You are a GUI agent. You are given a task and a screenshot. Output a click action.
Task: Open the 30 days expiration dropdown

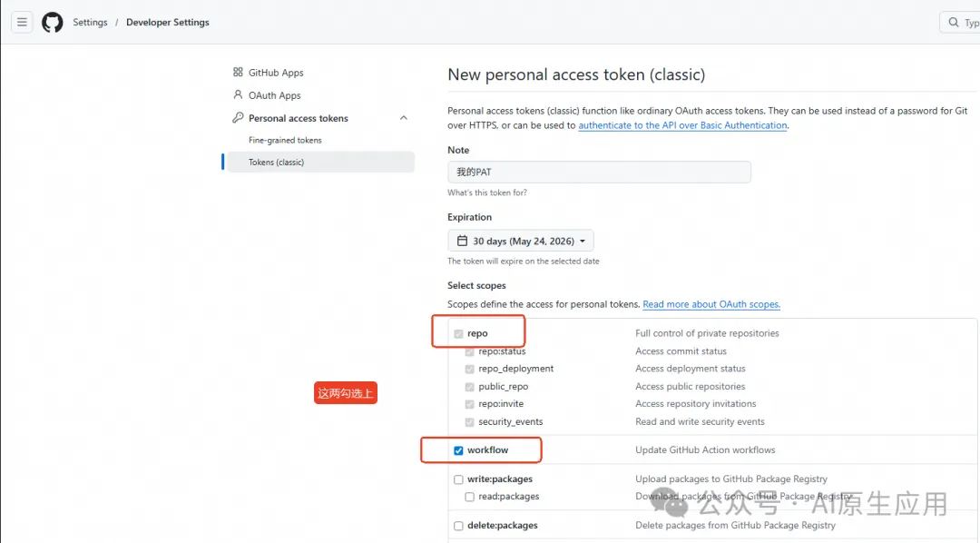pos(521,242)
